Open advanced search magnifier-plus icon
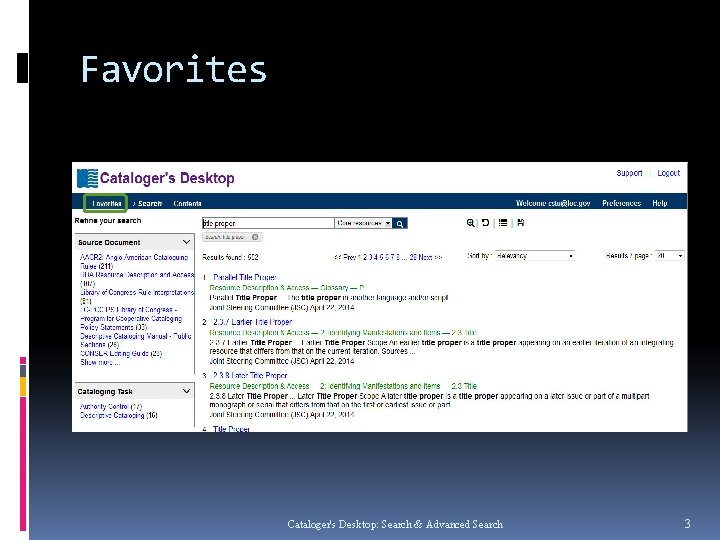720x540 pixels. click(470, 223)
